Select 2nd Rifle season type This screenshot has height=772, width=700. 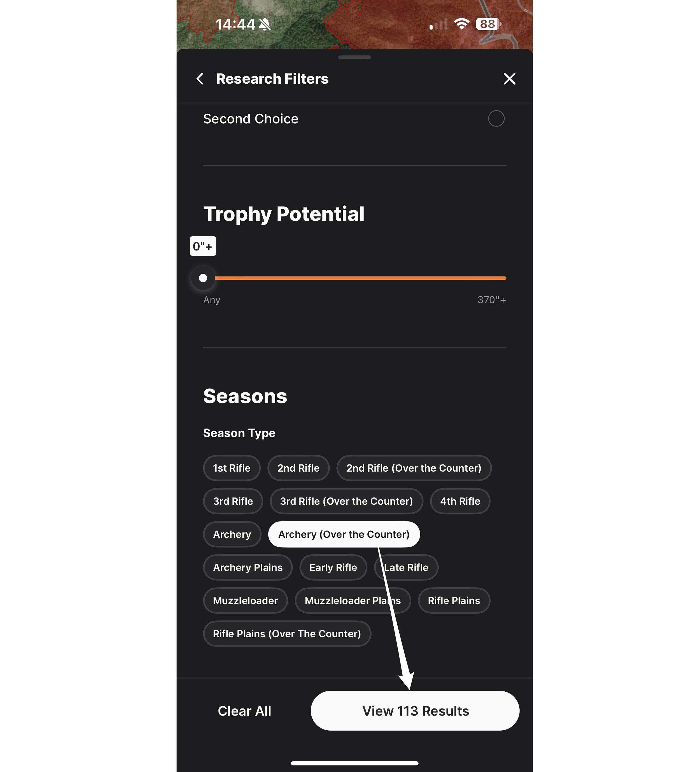pyautogui.click(x=298, y=468)
